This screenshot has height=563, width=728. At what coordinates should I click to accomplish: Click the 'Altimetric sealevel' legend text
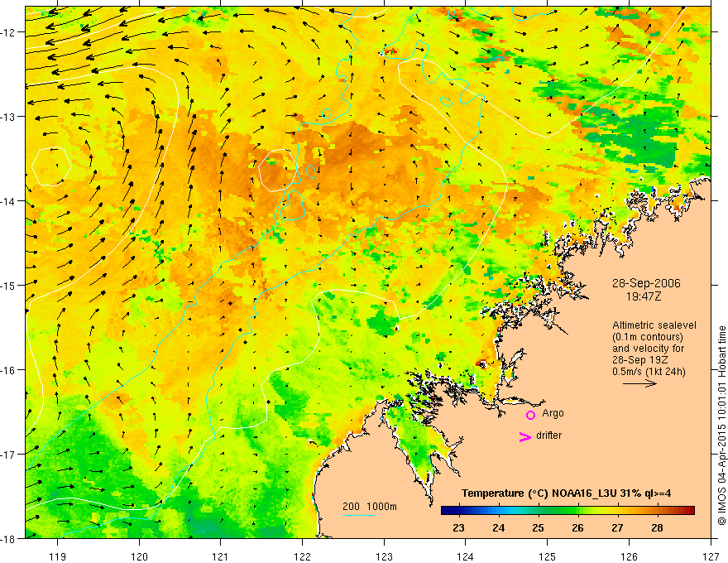point(654,325)
